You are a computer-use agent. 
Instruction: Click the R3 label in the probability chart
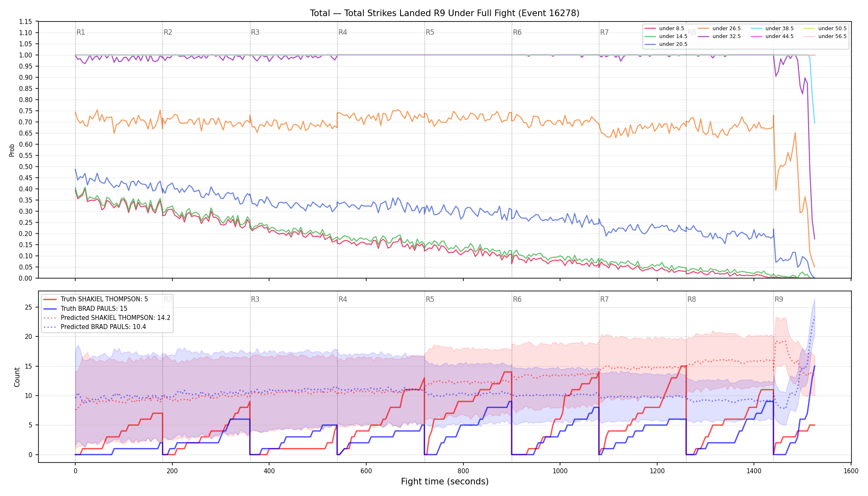255,32
